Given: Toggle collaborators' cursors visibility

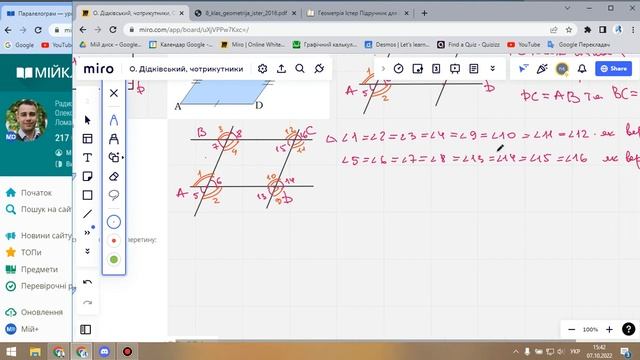Looking at the screenshot, I should [523, 69].
